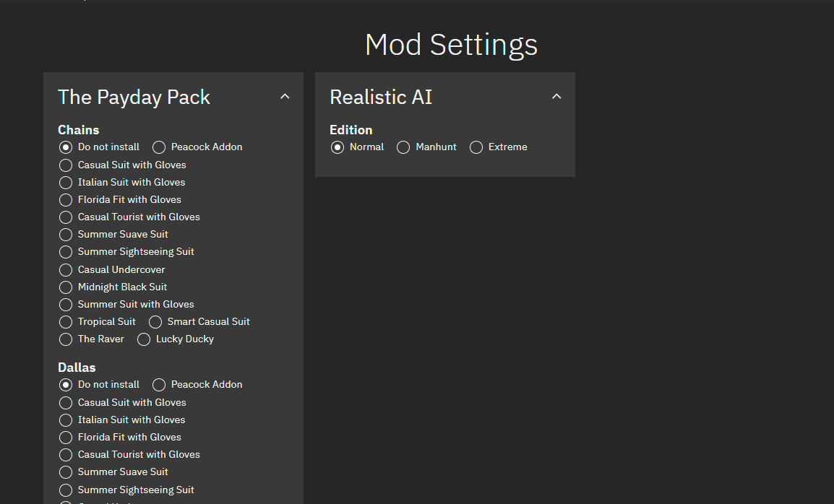Pick Lucky Ducky outfit for Chains
The height and width of the screenshot is (504, 834).
coord(144,339)
